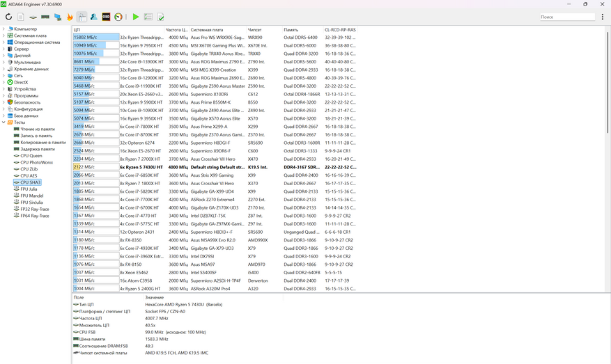611x364 pixels.
Task: Expand the Дисплей tree node
Action: coord(3,56)
